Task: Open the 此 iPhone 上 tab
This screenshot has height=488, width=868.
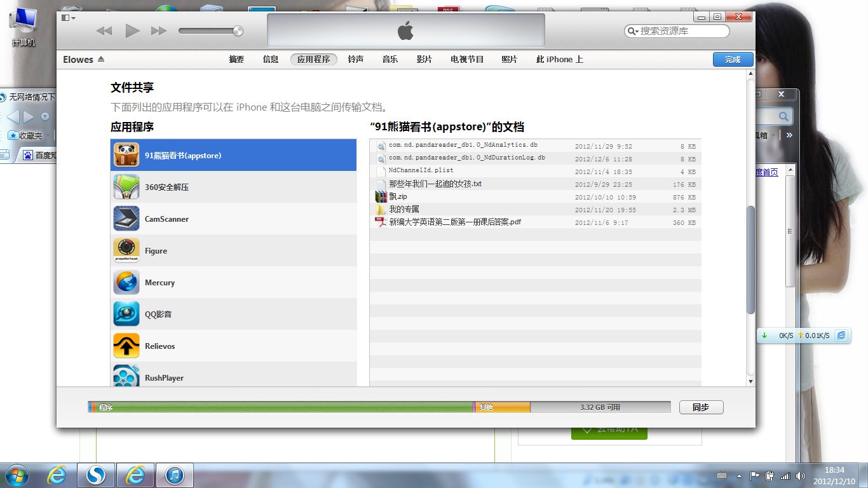Action: (560, 59)
